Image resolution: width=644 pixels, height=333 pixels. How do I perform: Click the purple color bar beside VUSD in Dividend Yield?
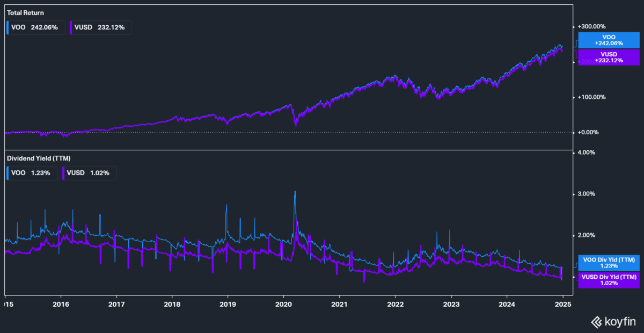(63, 173)
